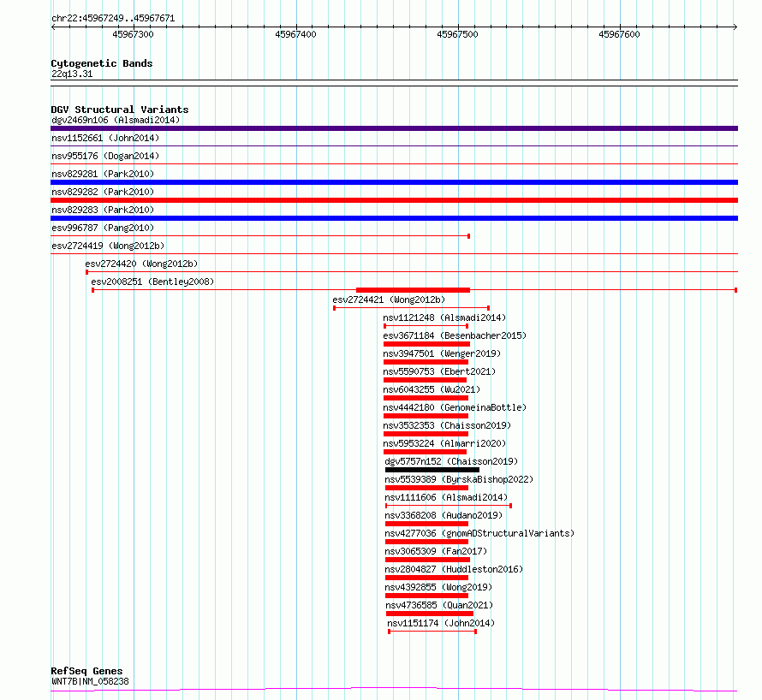Click the ruler's left arrow end
Viewport: 762px width, 700px height.
(53, 27)
